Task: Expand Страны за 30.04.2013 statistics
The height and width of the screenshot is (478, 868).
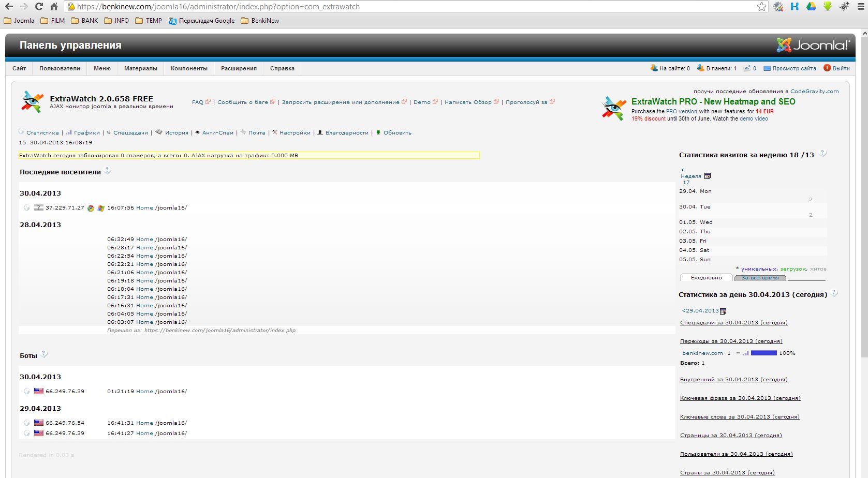Action: coord(727,472)
